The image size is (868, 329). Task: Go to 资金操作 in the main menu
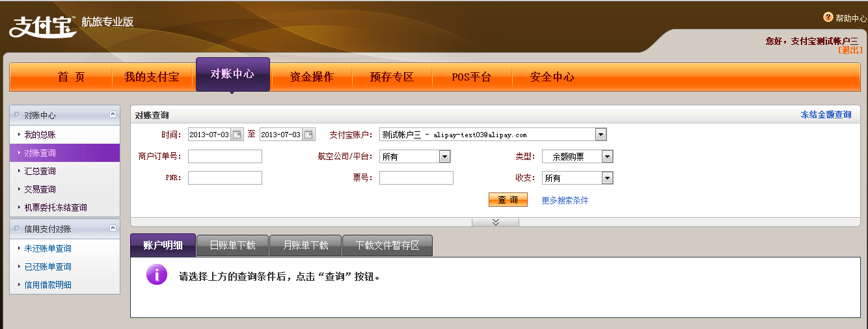click(312, 77)
